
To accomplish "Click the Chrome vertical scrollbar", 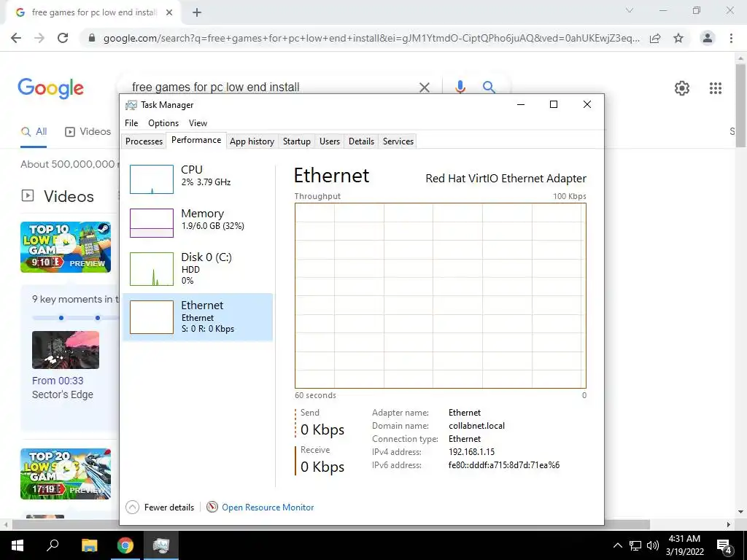I will [740, 105].
